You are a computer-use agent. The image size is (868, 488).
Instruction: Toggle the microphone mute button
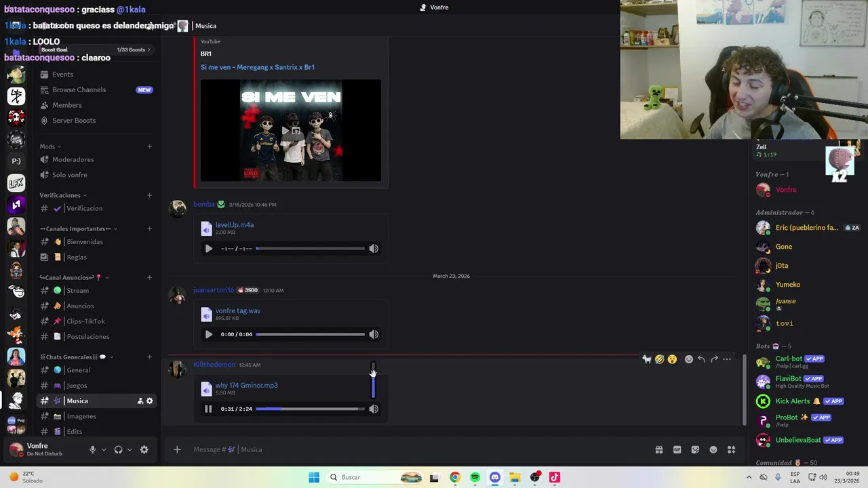92,449
